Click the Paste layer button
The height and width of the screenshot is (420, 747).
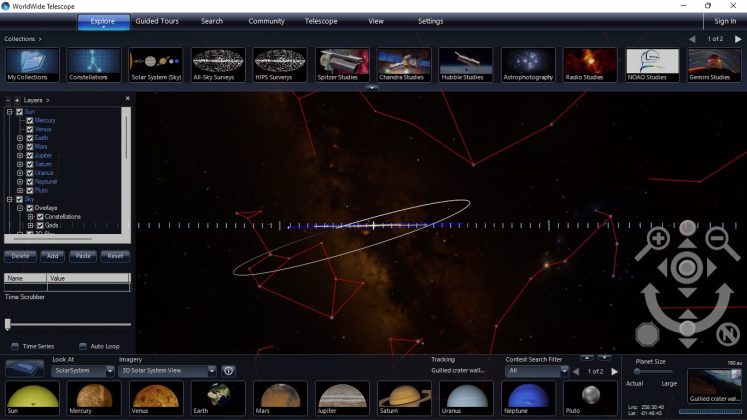82,256
